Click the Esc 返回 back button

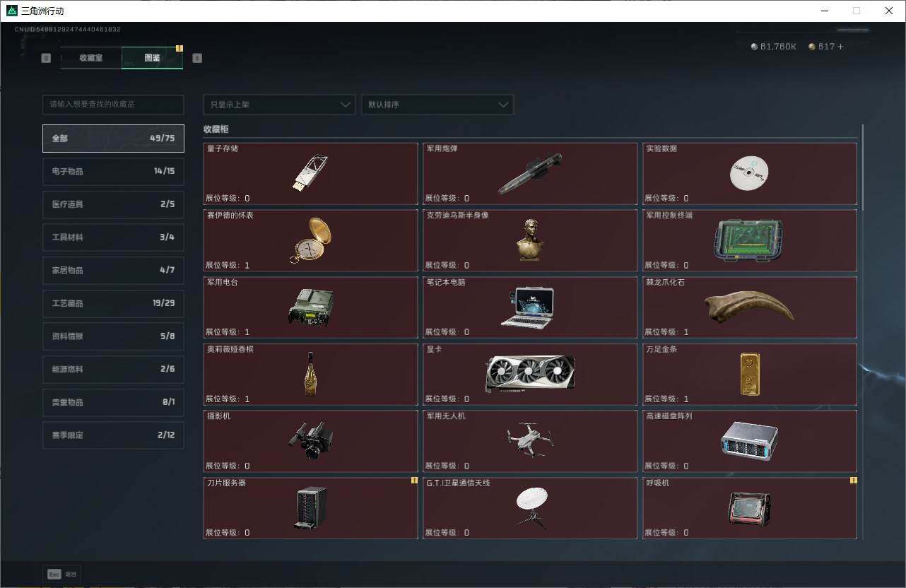pos(62,575)
